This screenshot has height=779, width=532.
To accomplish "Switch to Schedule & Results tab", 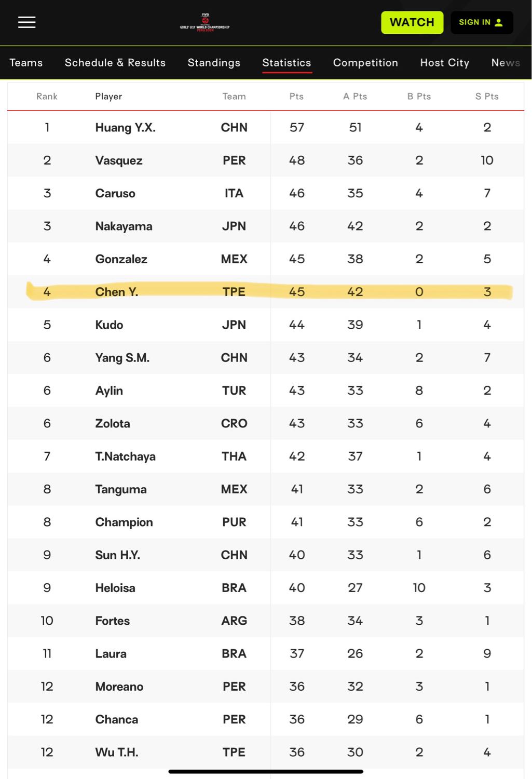I will pyautogui.click(x=115, y=63).
